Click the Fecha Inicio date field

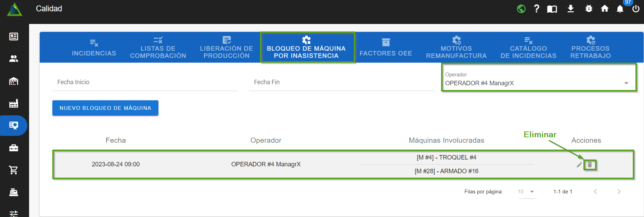tap(145, 82)
